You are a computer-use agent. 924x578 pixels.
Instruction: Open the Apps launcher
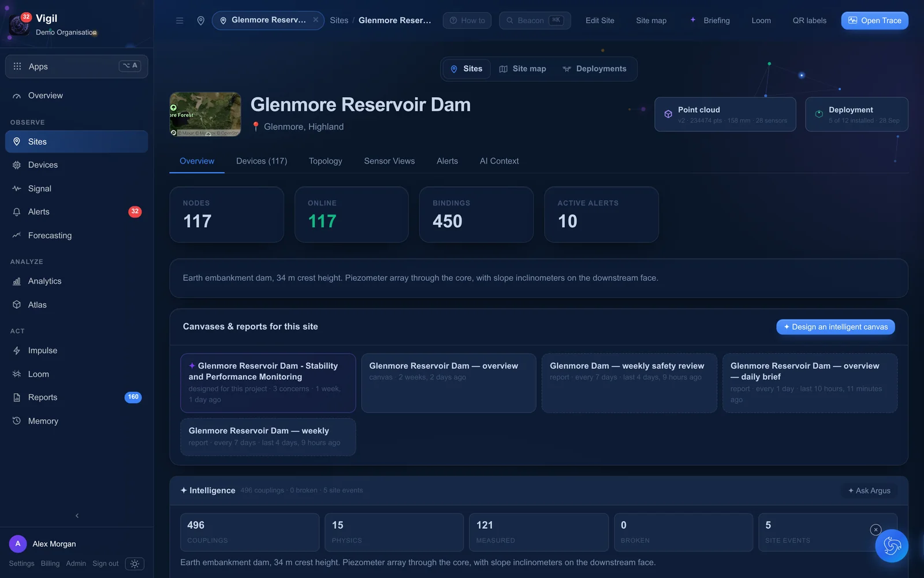[x=76, y=66]
